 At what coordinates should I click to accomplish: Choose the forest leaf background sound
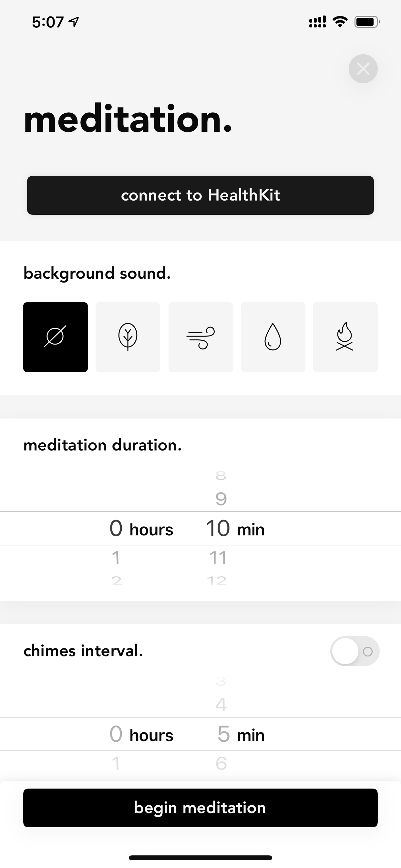[x=128, y=337]
